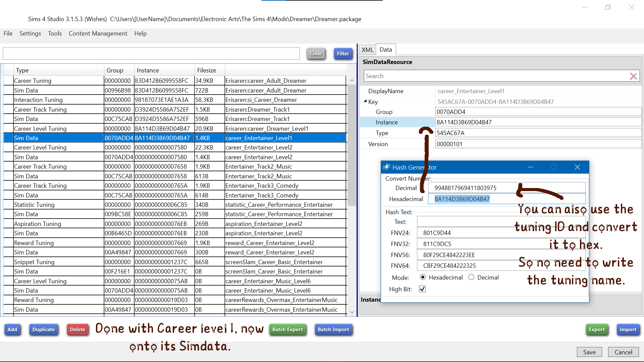This screenshot has height=362, width=644.
Task: Click the Save button
Action: click(589, 352)
